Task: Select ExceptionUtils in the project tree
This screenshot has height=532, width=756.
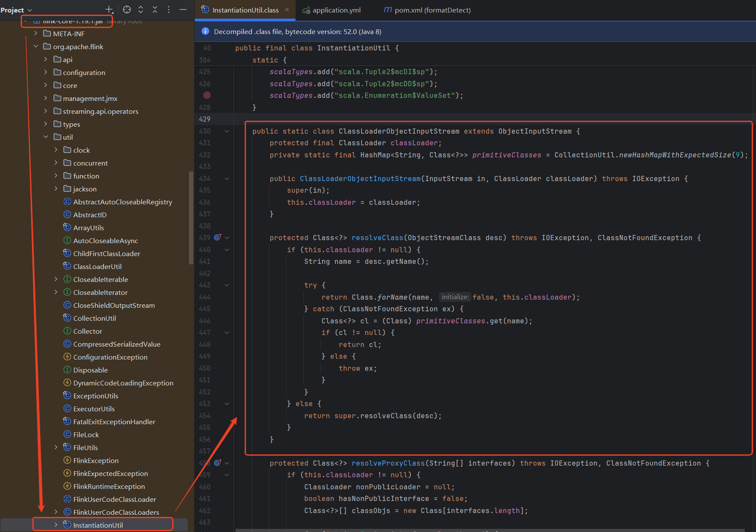Action: pos(96,396)
